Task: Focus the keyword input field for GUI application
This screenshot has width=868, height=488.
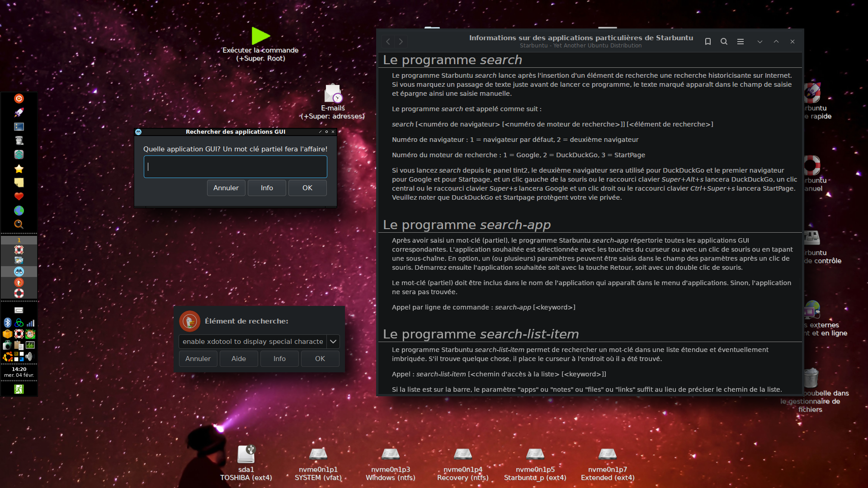Action: click(x=235, y=167)
